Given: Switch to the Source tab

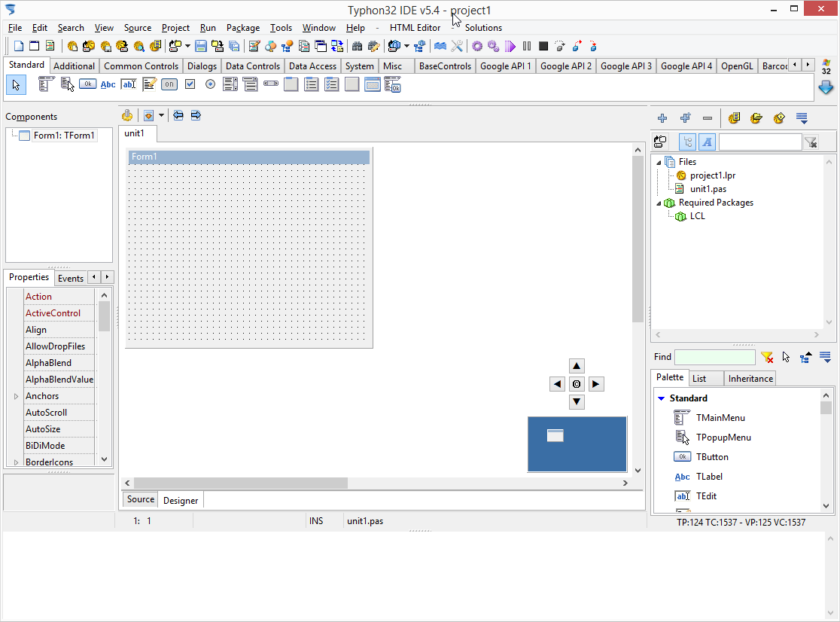Looking at the screenshot, I should point(141,499).
